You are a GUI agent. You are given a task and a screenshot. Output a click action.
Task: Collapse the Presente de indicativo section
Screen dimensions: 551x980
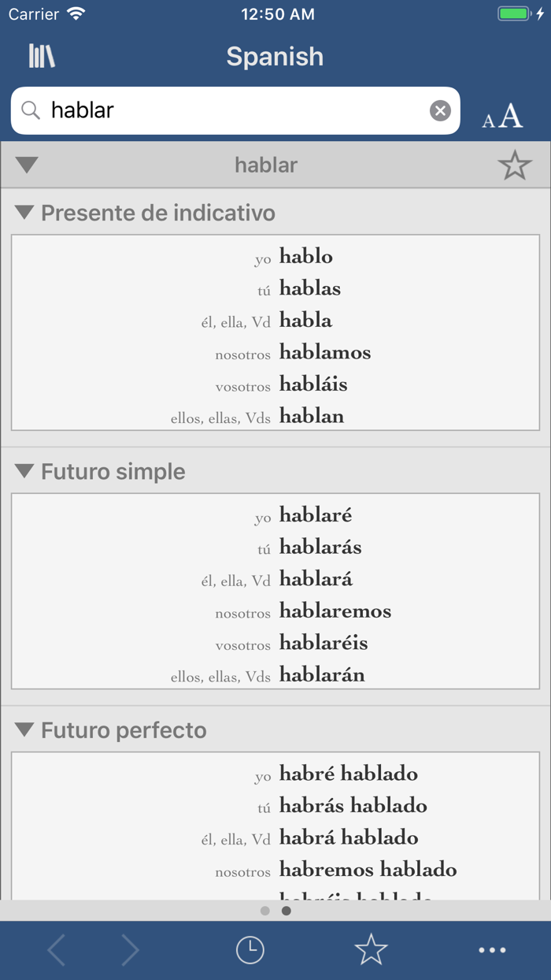point(26,213)
